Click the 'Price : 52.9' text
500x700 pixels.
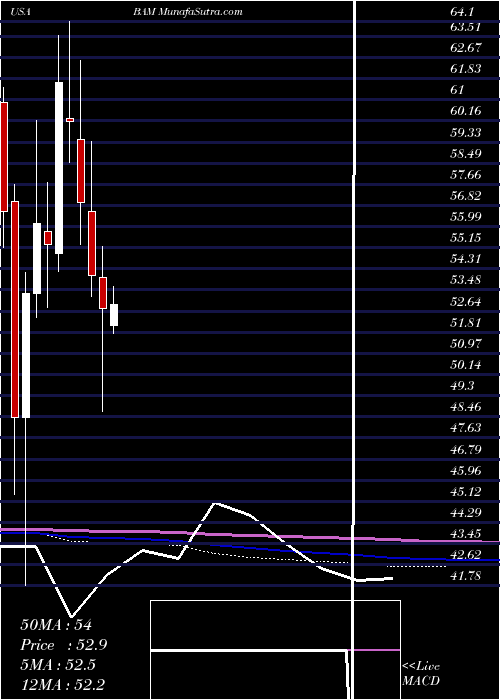(x=64, y=645)
